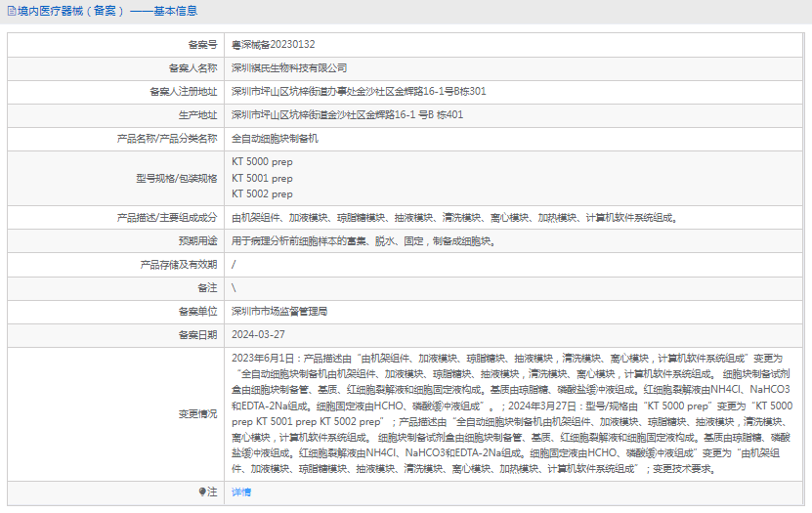Click the bullet icon before 注 label
Viewport: 812px width, 513px height.
click(x=202, y=492)
